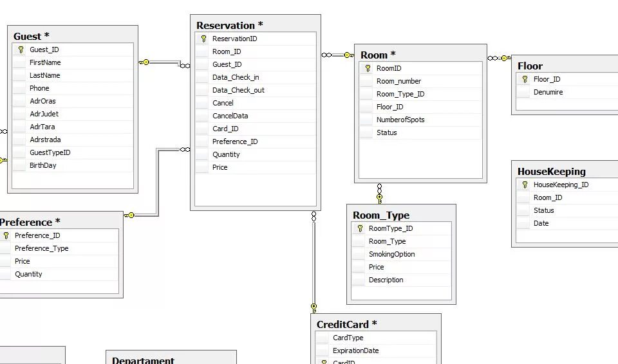The image size is (618, 364).
Task: Click the Description column
Action: pos(401,280)
